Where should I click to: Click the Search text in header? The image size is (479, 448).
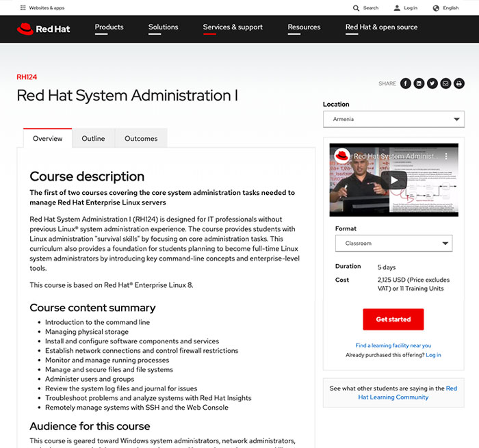(371, 8)
